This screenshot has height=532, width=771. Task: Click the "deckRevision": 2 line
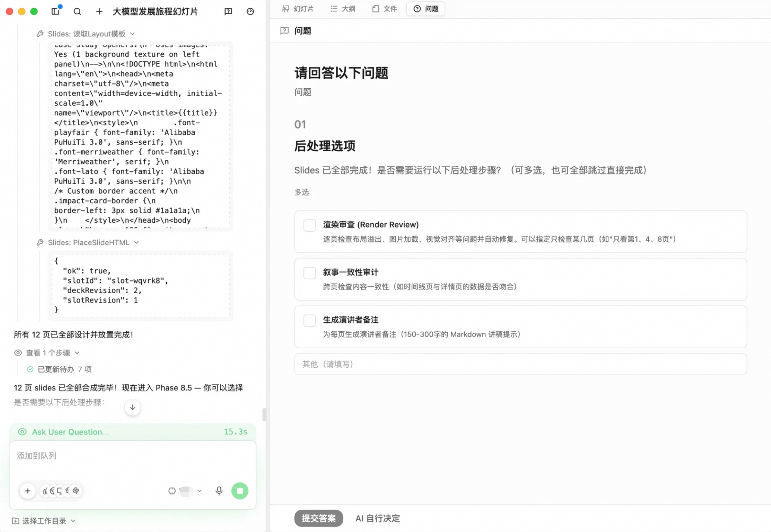(102, 290)
